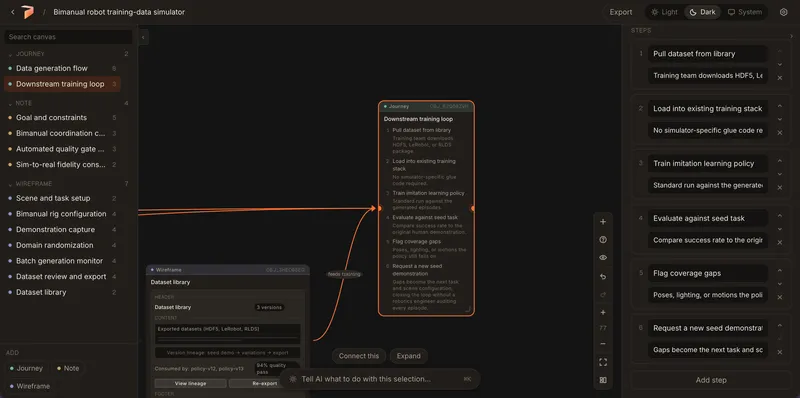
Task: Edit step 1 title Pull dataset from library
Action: (x=708, y=54)
